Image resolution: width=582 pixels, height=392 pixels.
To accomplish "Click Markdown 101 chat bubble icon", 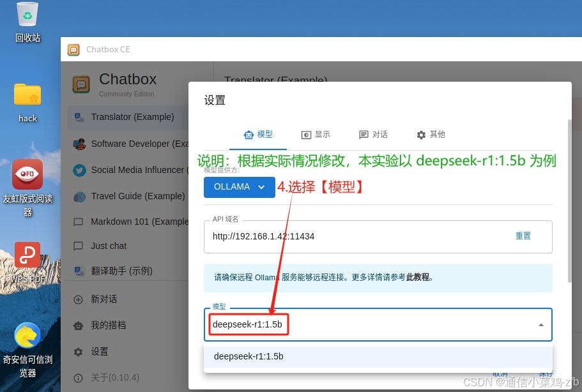I will click(79, 222).
